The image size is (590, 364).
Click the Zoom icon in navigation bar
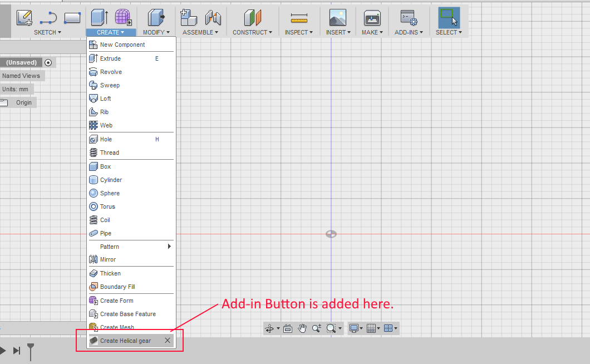317,328
